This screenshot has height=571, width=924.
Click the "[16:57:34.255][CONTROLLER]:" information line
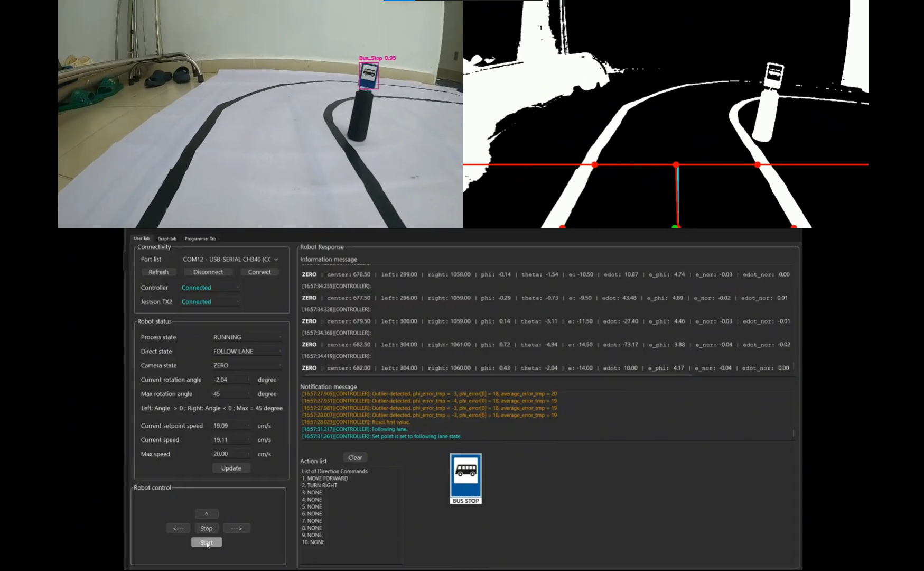[x=337, y=286]
